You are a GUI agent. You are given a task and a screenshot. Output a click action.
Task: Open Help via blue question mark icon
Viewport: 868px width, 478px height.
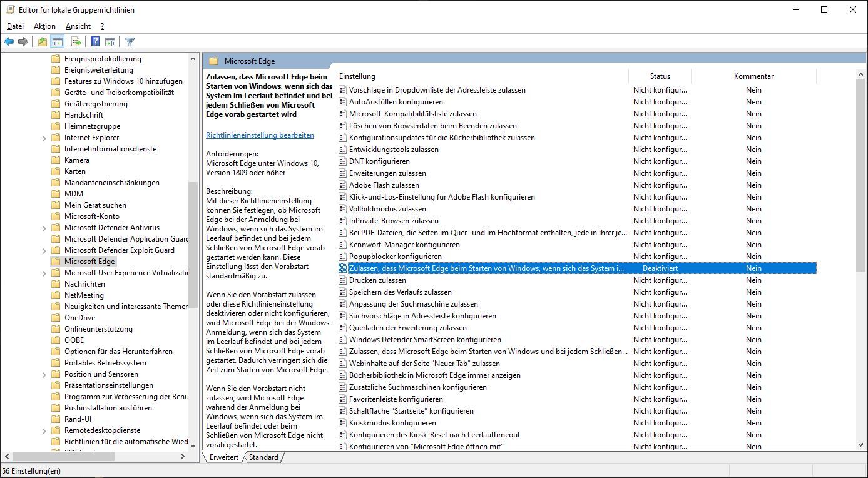coord(95,42)
